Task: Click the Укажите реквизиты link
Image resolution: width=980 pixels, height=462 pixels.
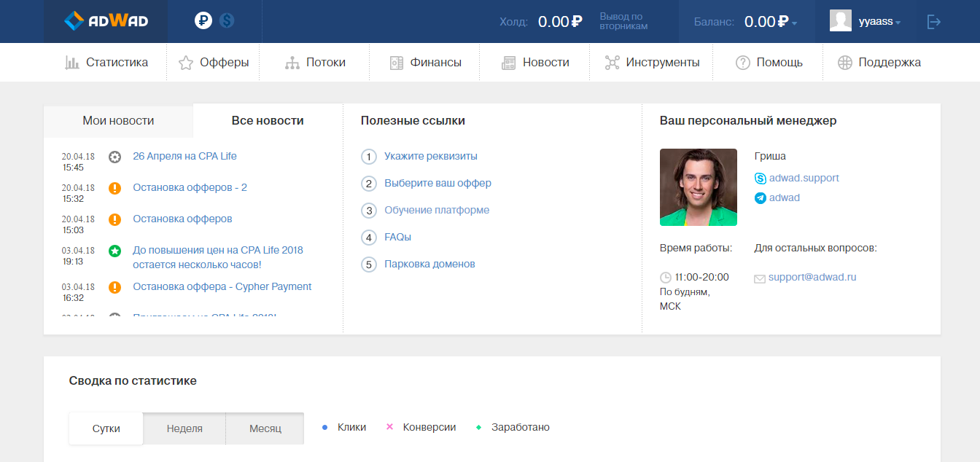Action: point(430,156)
